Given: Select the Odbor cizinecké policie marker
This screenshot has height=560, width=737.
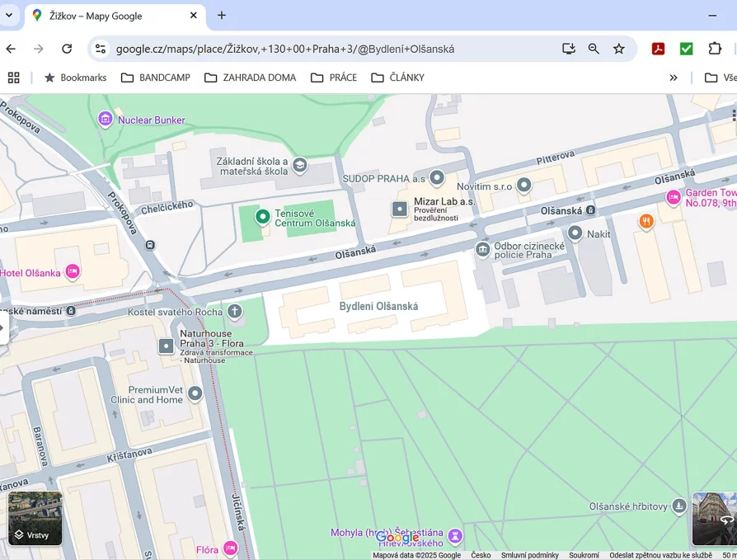Looking at the screenshot, I should [x=483, y=249].
